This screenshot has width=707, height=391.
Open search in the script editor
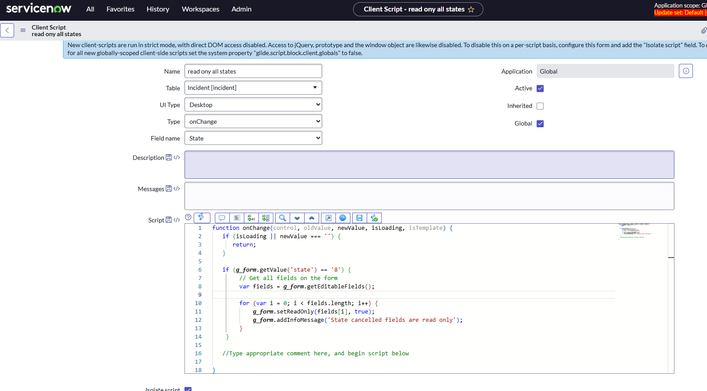point(282,218)
